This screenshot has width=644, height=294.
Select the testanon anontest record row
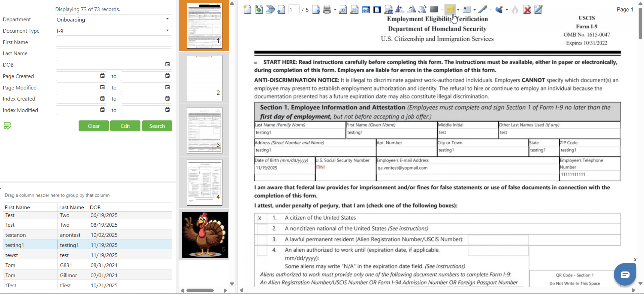coord(87,235)
